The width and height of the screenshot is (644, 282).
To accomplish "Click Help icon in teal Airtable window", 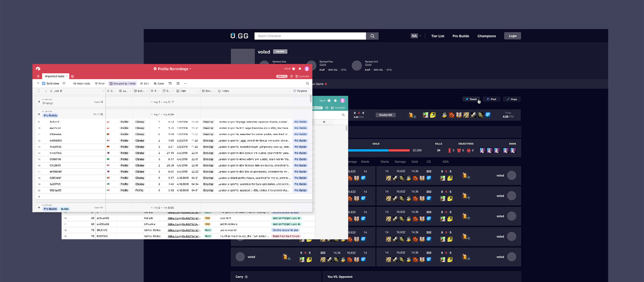I will (x=329, y=100).
